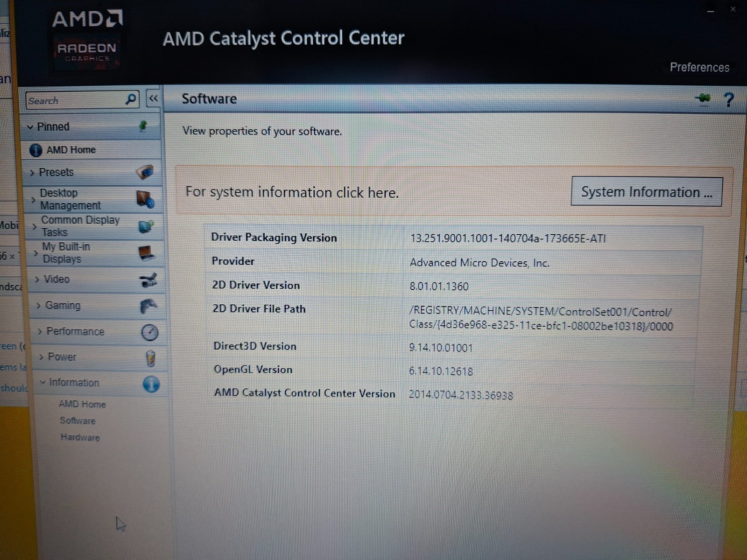The width and height of the screenshot is (747, 560).
Task: Click the Desktop Management icon
Action: (x=146, y=199)
